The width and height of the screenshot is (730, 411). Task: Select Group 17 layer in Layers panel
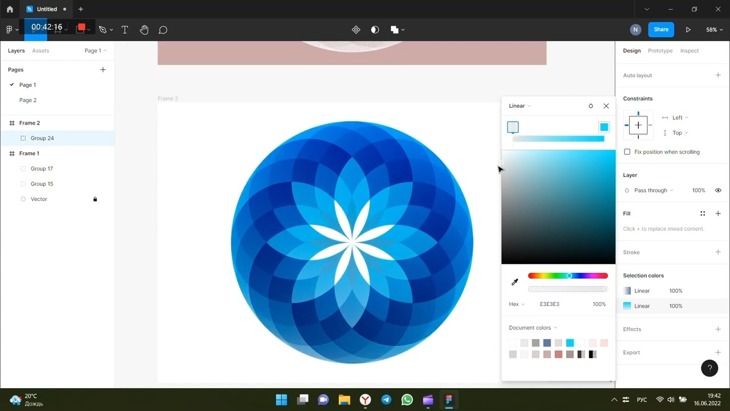pos(42,169)
